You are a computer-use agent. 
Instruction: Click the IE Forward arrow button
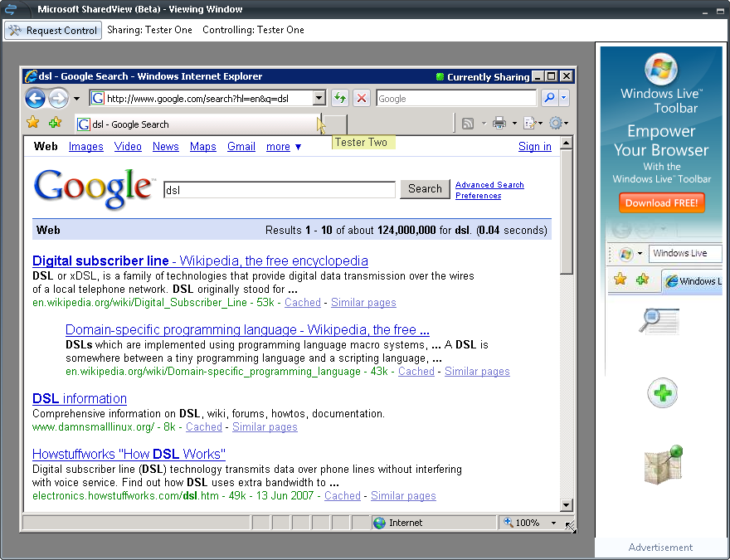point(58,98)
